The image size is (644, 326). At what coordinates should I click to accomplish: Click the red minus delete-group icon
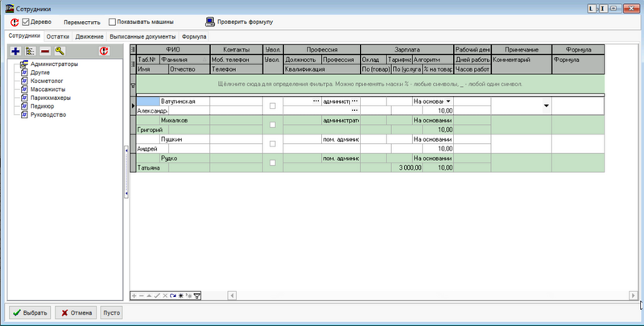click(45, 51)
